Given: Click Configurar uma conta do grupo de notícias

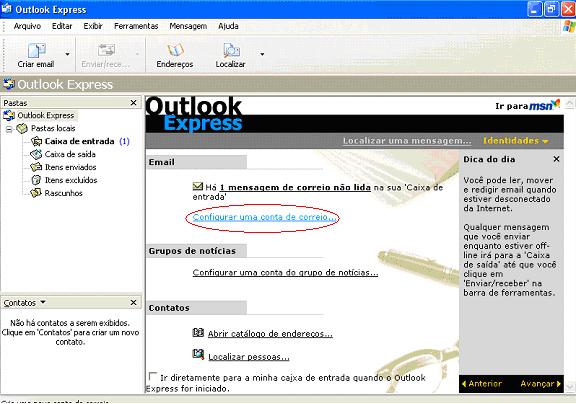Looking at the screenshot, I should [285, 273].
